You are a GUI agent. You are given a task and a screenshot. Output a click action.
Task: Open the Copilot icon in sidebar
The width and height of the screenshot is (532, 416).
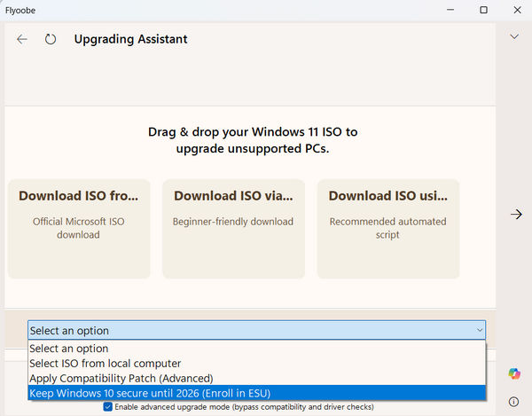point(514,373)
